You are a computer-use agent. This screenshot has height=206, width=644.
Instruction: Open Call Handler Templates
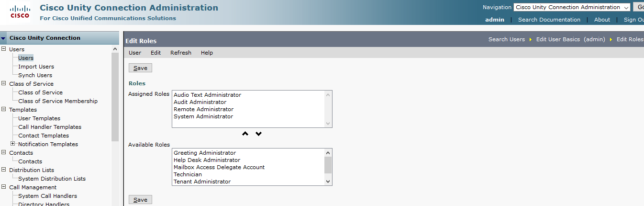(50, 127)
